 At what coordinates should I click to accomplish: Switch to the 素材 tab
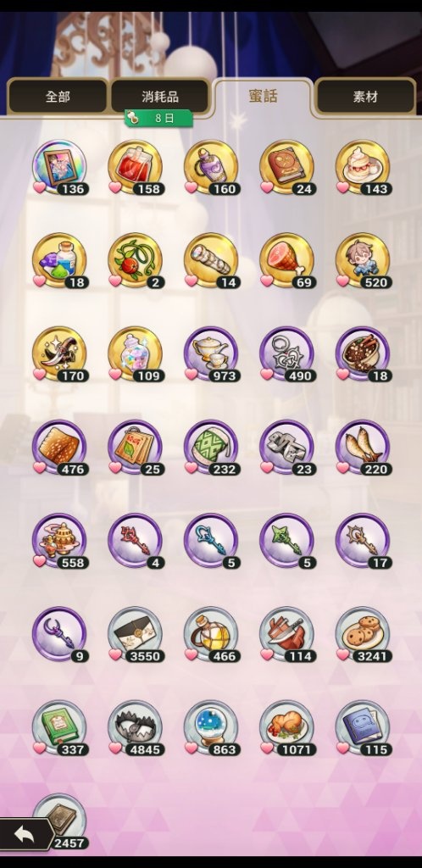365,97
